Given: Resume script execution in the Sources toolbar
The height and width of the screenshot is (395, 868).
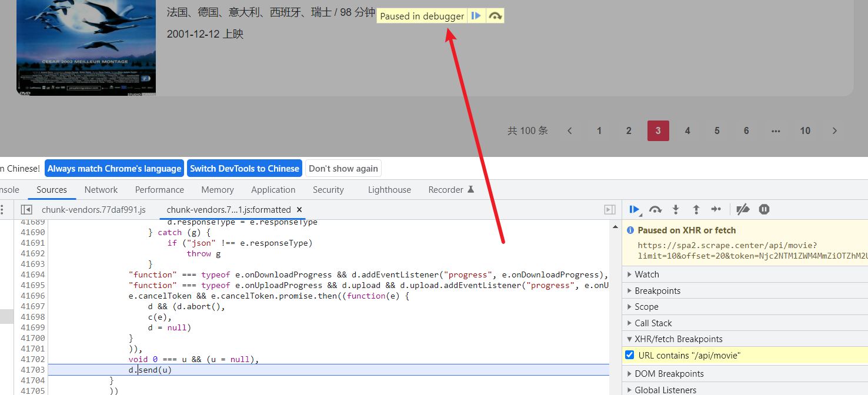Looking at the screenshot, I should pyautogui.click(x=635, y=209).
